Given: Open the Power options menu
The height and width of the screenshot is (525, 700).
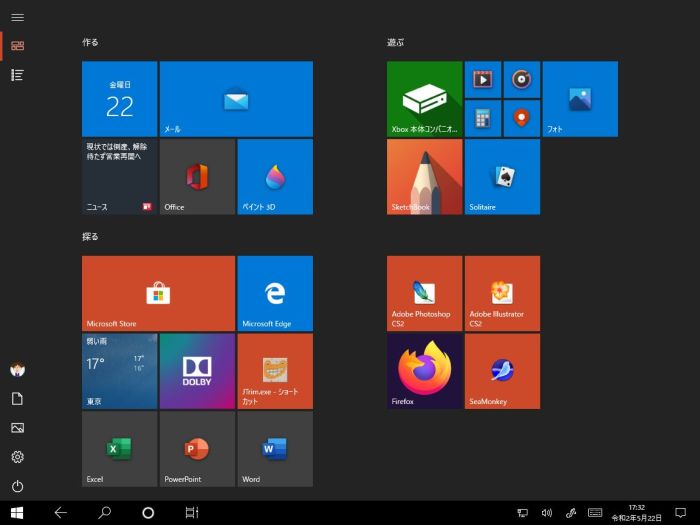Looking at the screenshot, I should 17,486.
